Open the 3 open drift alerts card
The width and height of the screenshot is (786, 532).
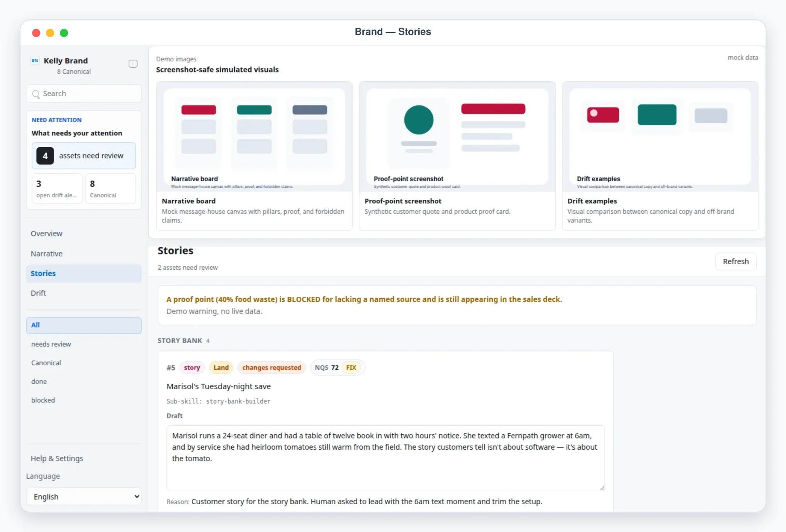coord(57,189)
